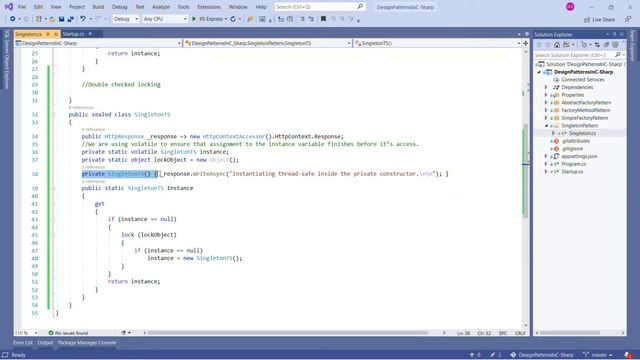640x360 pixels.
Task: Click the send feedback icon
Action: (628, 19)
